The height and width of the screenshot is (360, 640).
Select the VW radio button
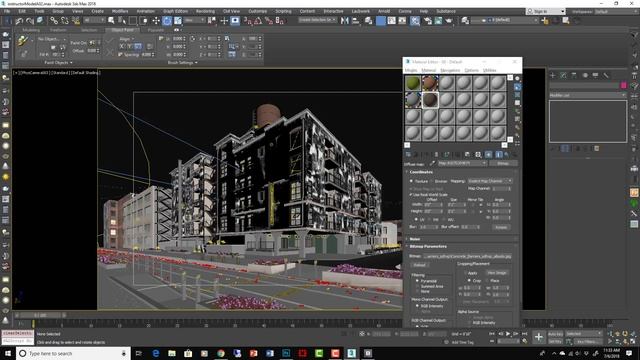(430, 220)
